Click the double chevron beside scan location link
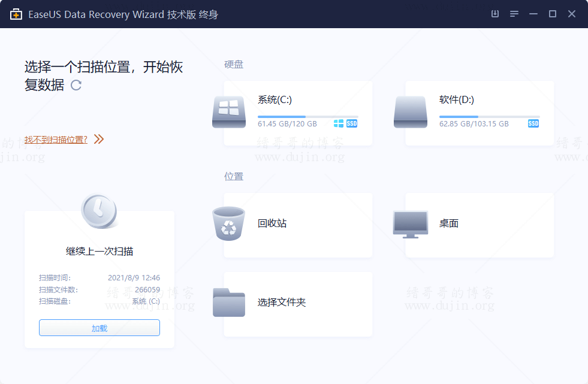Viewport: 588px width, 384px height. click(99, 140)
